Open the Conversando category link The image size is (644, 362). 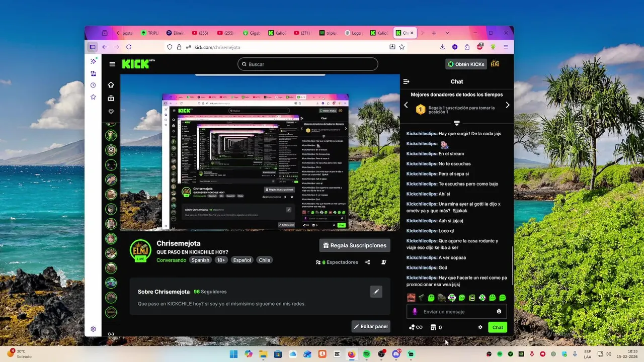[171, 260]
